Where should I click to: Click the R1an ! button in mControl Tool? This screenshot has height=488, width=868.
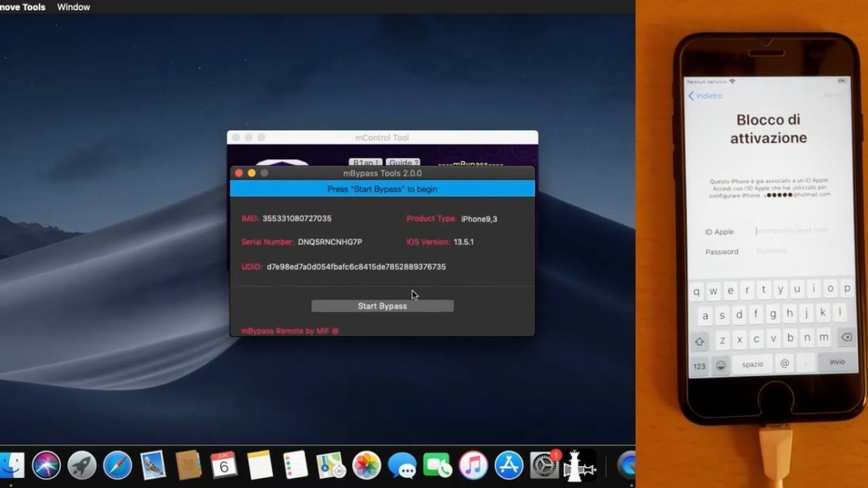[x=366, y=163]
